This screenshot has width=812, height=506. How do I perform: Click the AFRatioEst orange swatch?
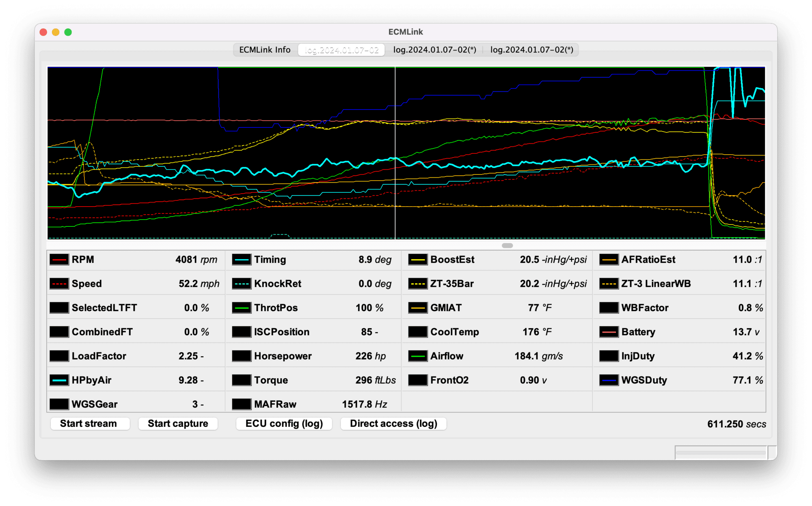click(609, 260)
